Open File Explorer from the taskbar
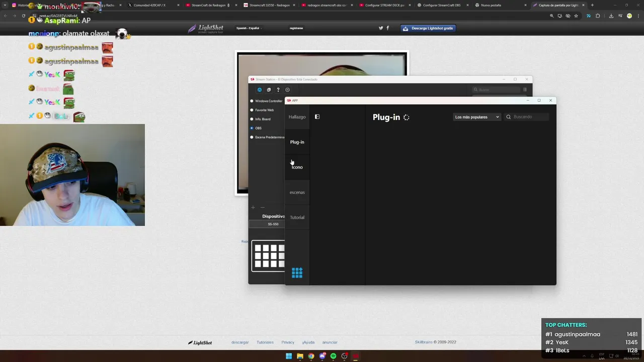This screenshot has height=362, width=644. click(x=300, y=356)
